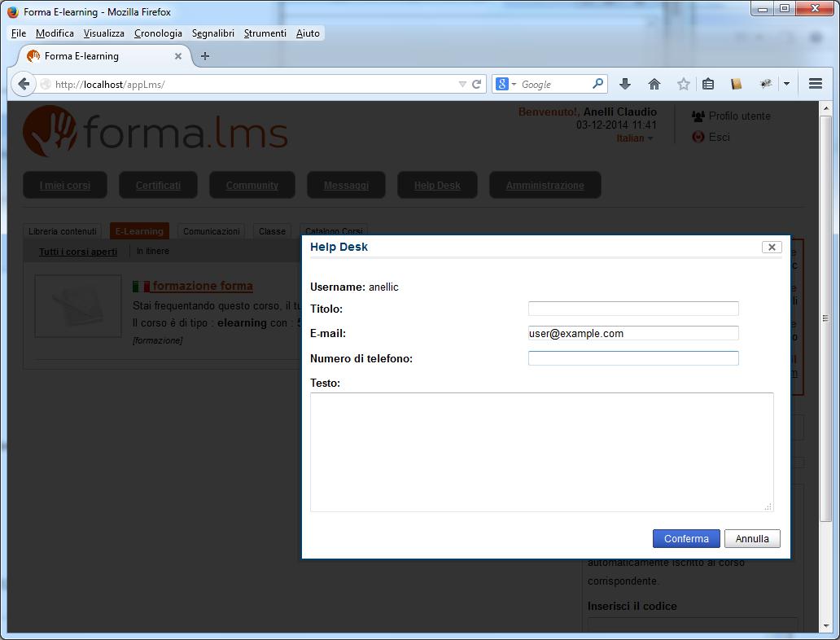840x640 pixels.
Task: Click the Esci logout icon
Action: coord(699,138)
